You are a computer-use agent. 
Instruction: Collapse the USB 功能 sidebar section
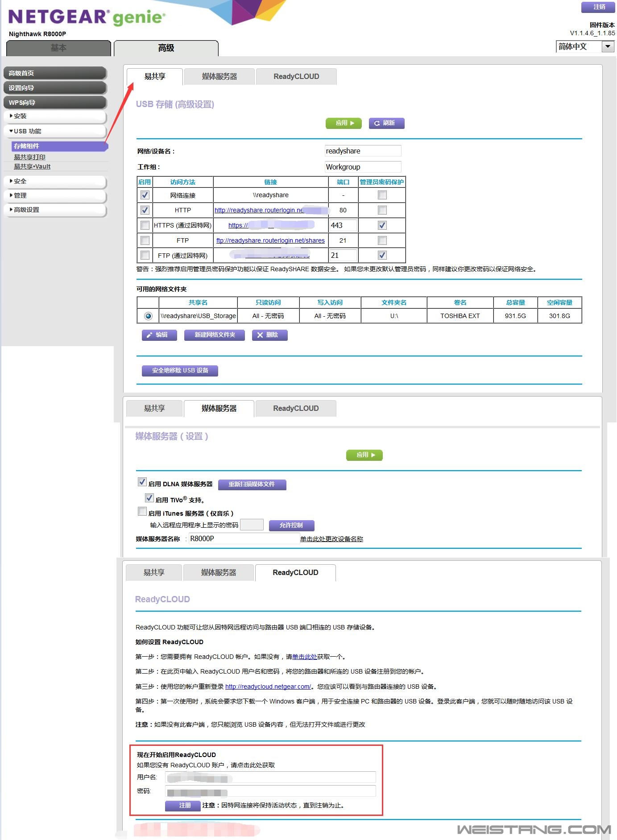pyautogui.click(x=55, y=131)
